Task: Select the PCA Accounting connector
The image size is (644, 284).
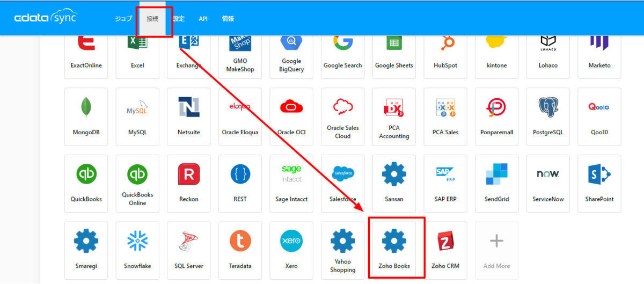Action: (x=394, y=116)
